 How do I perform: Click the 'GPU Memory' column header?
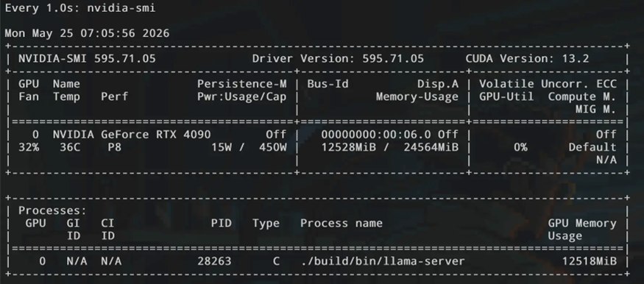(x=582, y=224)
